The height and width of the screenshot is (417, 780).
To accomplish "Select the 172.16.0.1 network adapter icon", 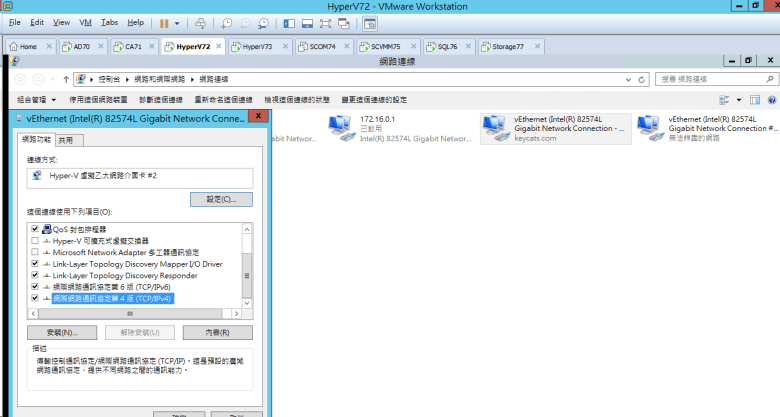I will point(343,128).
